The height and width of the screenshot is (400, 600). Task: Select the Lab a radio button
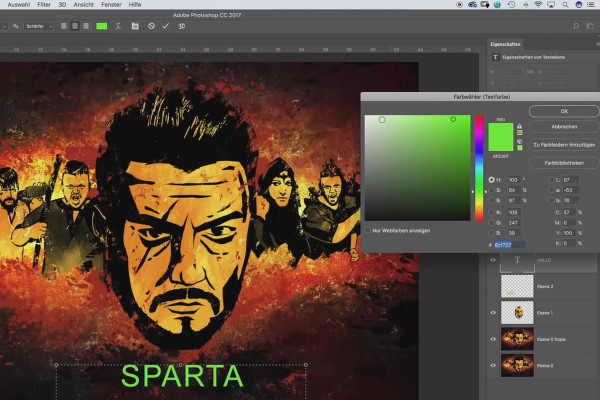pos(551,190)
